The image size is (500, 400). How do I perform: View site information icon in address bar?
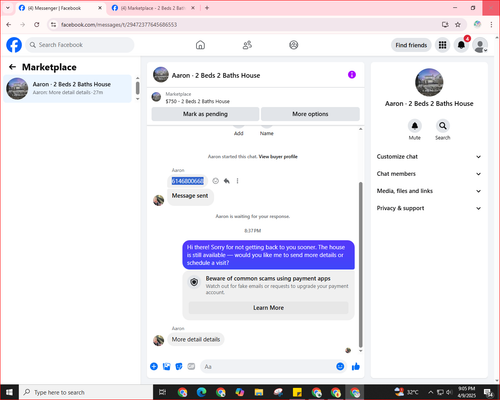pyautogui.click(x=53, y=25)
